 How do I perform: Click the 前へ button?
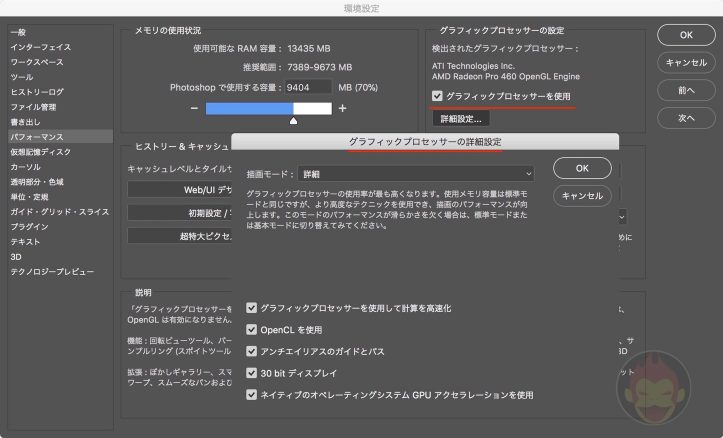[686, 90]
